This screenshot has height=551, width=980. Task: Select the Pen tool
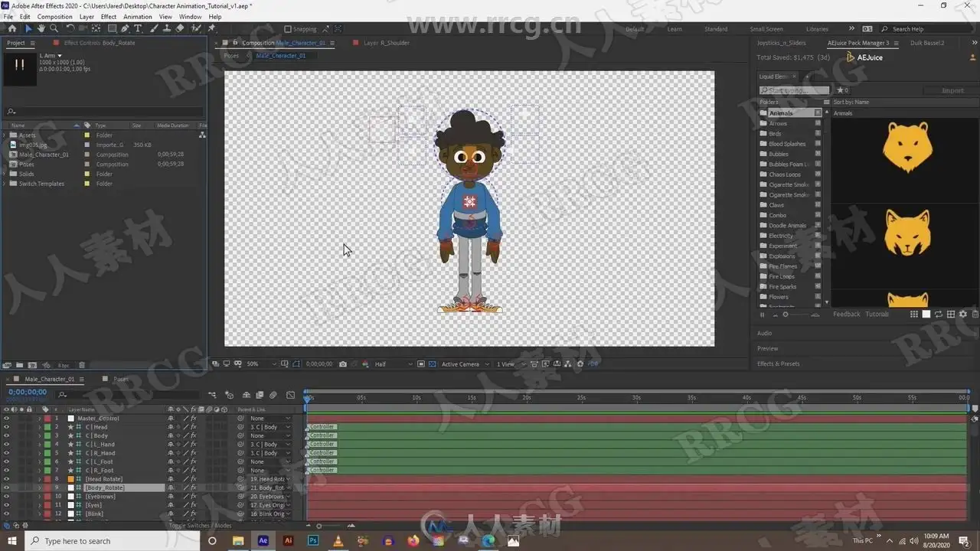[x=125, y=28]
